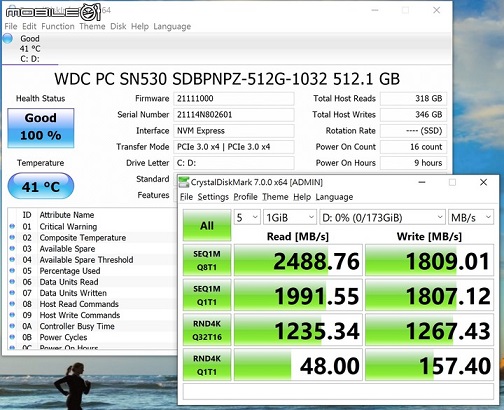Click the Transfer Mode field PCIe 3.0 x4
Image resolution: width=504 pixels, height=410 pixels.
234,147
